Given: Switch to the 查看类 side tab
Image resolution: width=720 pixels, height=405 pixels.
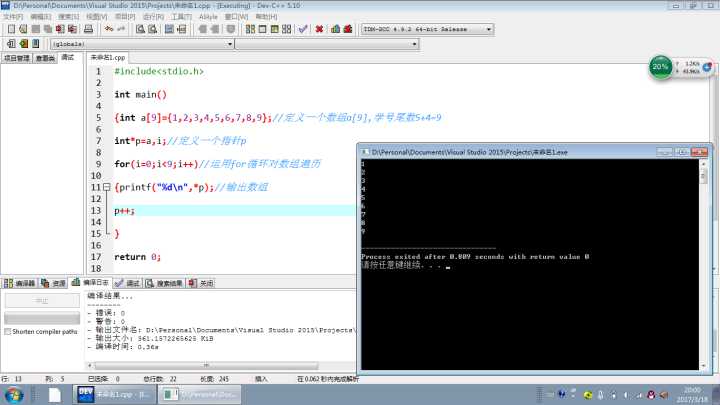Looking at the screenshot, I should [45, 58].
